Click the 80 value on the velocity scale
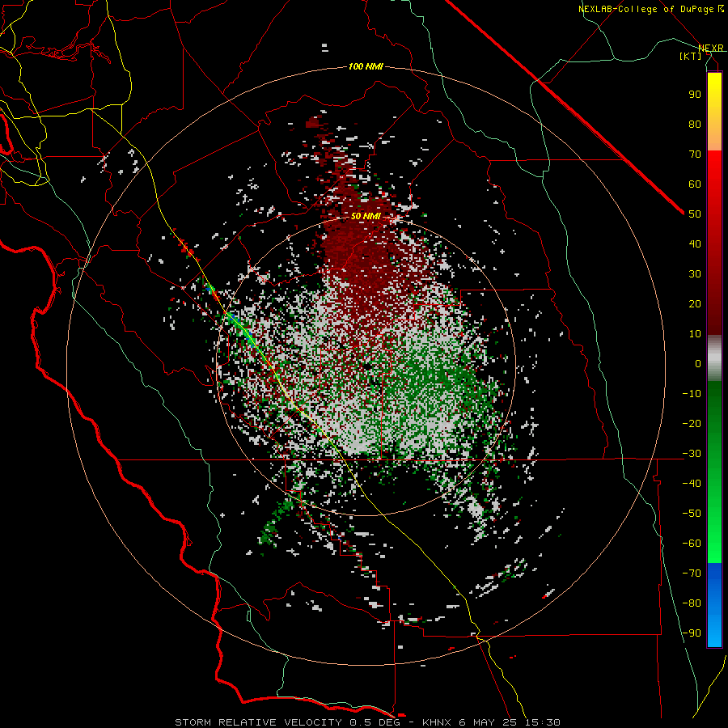The image size is (728, 728). tap(695, 124)
